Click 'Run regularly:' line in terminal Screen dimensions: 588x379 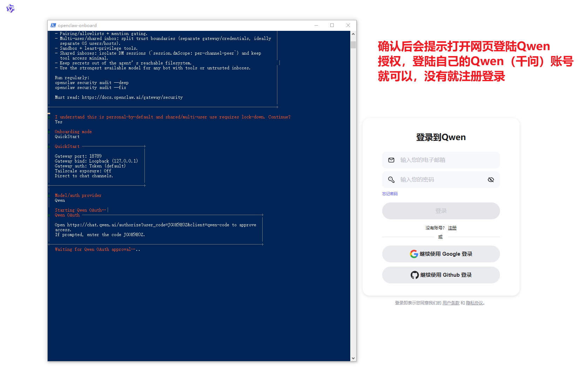[72, 78]
